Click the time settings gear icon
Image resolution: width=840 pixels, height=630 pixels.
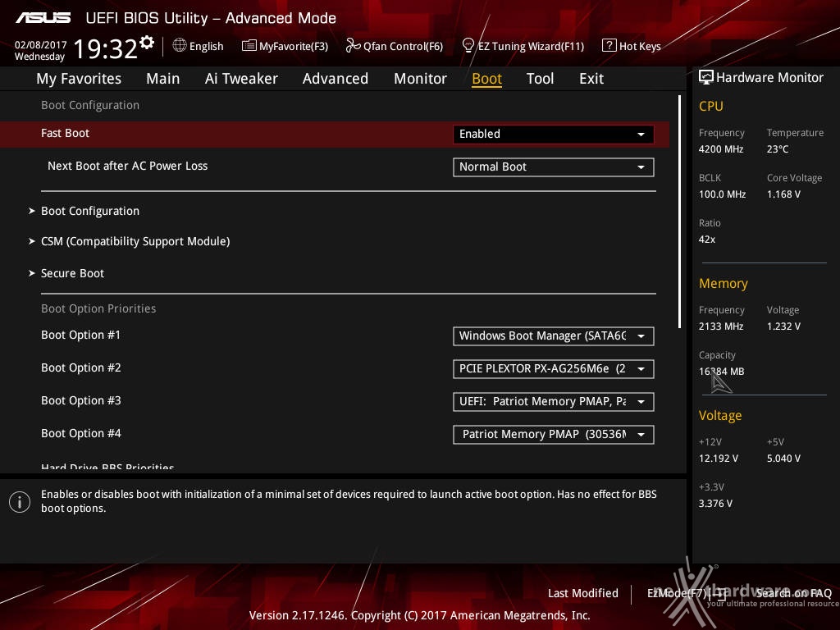[147, 43]
